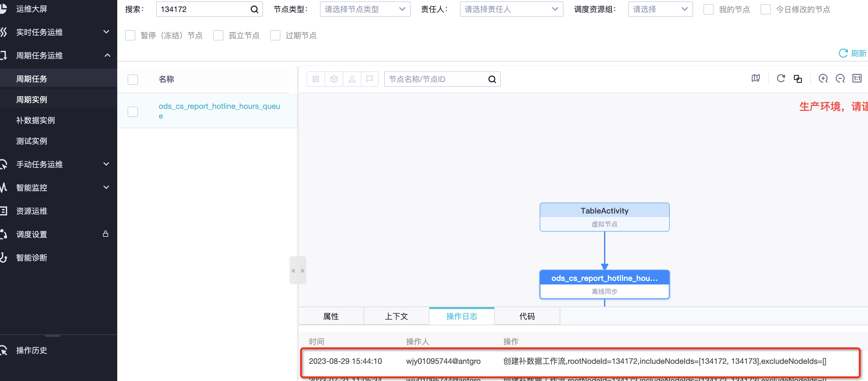Viewport: 868px width, 381px height.
Task: Click the flag filter icon in graph toolbar
Action: click(370, 79)
